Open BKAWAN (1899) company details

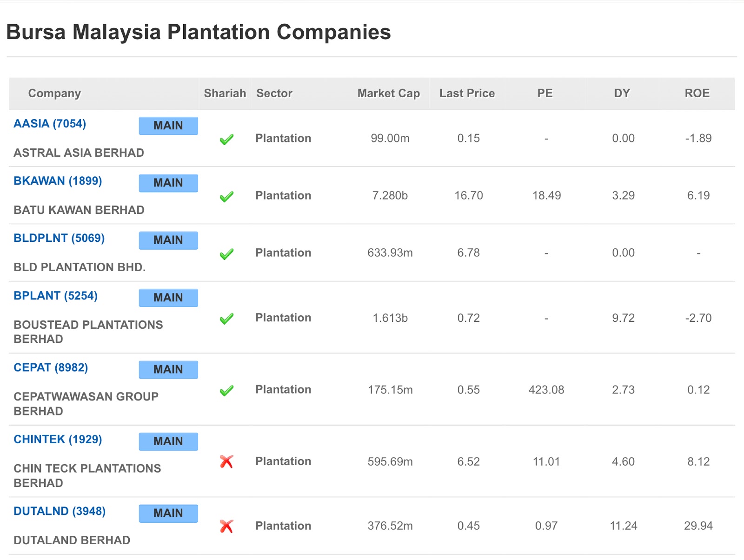coord(57,181)
